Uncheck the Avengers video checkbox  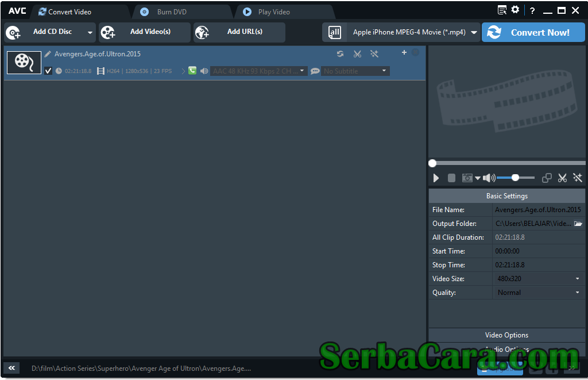pos(48,71)
